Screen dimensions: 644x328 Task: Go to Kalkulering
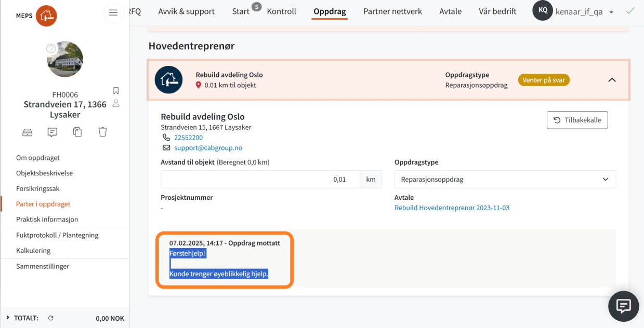click(x=33, y=251)
